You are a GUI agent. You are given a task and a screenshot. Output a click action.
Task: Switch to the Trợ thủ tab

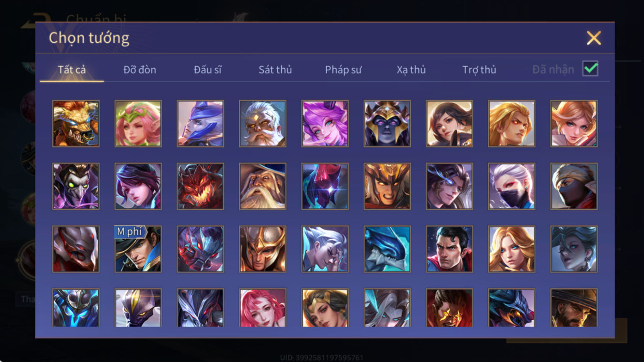[479, 70]
